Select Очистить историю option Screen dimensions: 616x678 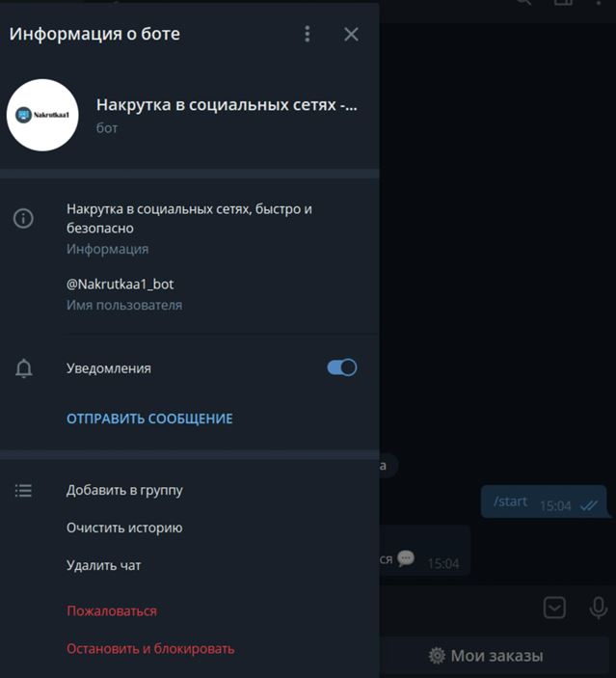(124, 528)
